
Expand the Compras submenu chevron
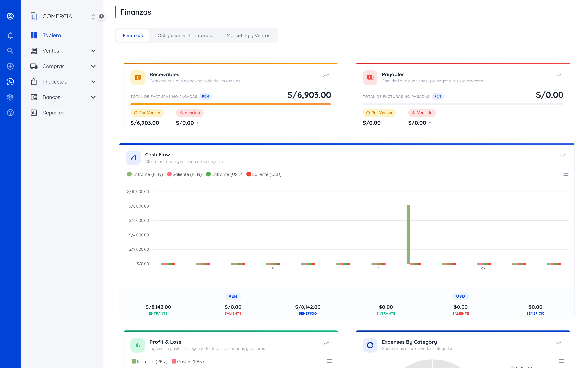(x=93, y=66)
